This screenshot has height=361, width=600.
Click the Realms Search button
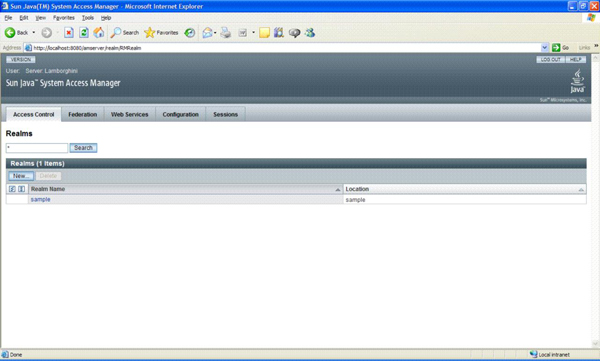(83, 148)
